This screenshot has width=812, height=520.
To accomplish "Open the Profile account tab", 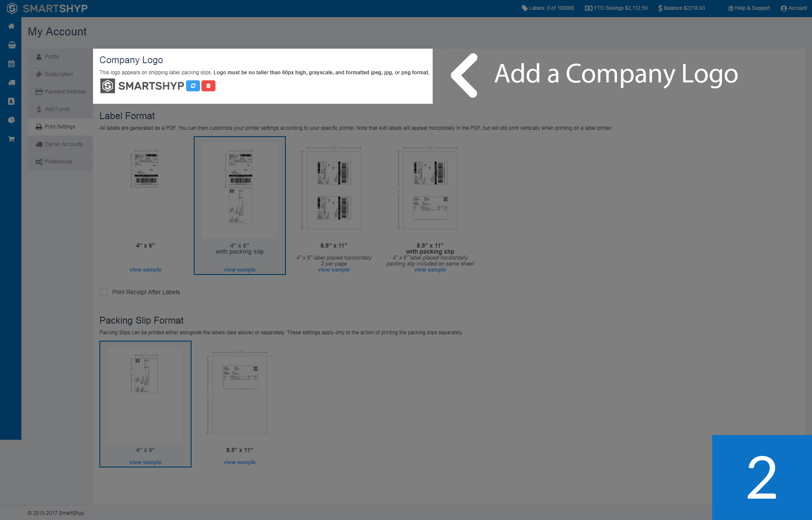I will [60, 57].
